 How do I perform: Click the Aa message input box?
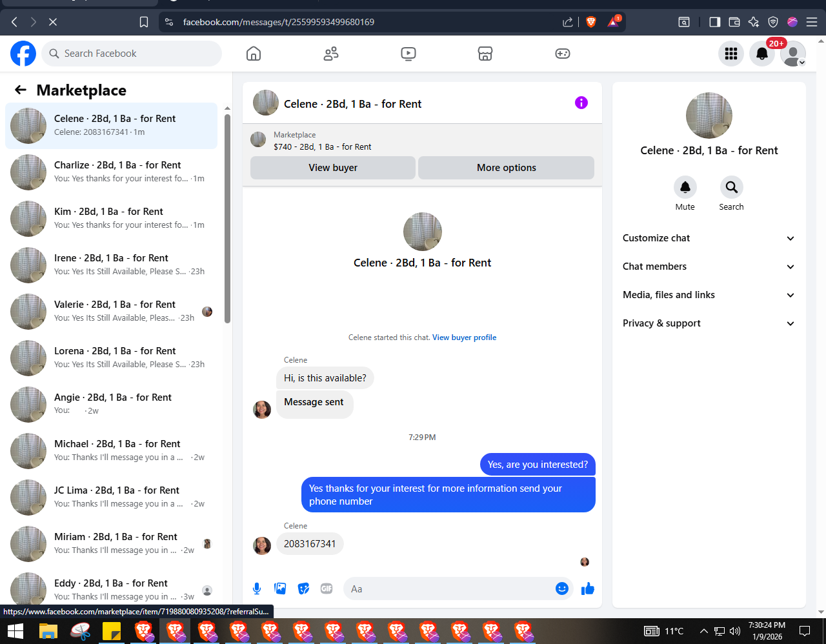pos(450,589)
